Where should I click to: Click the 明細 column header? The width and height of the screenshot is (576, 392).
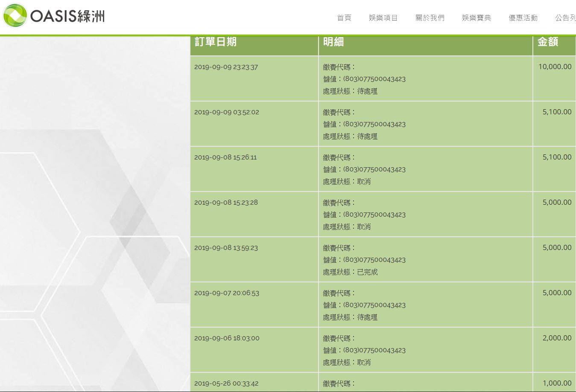pyautogui.click(x=333, y=42)
